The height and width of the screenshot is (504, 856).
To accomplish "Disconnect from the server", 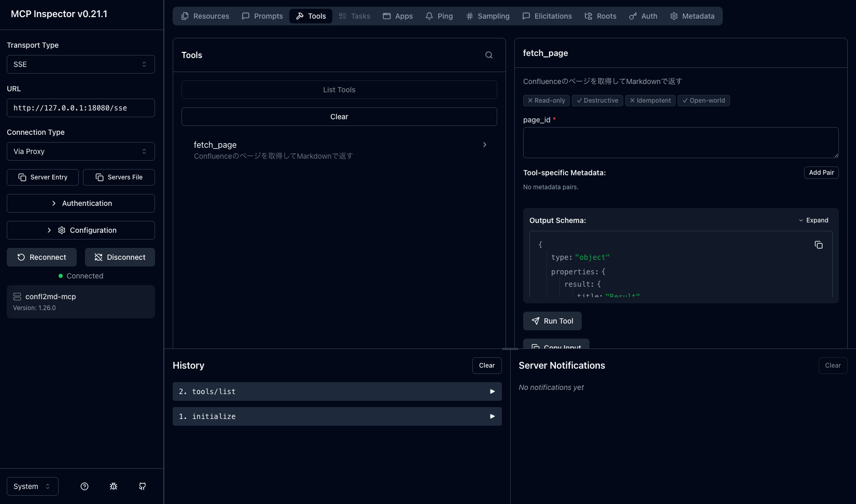I will coord(120,257).
